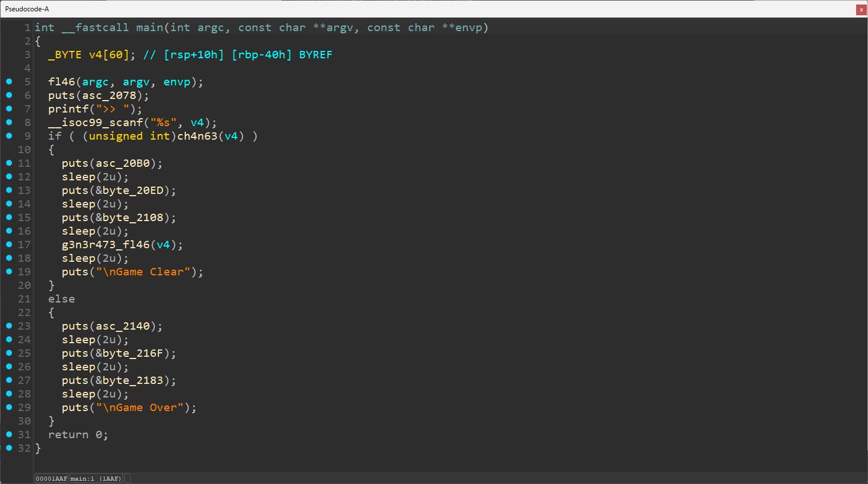Click the __fastcall keyword
Screen dimensions: 868x484
coord(96,28)
